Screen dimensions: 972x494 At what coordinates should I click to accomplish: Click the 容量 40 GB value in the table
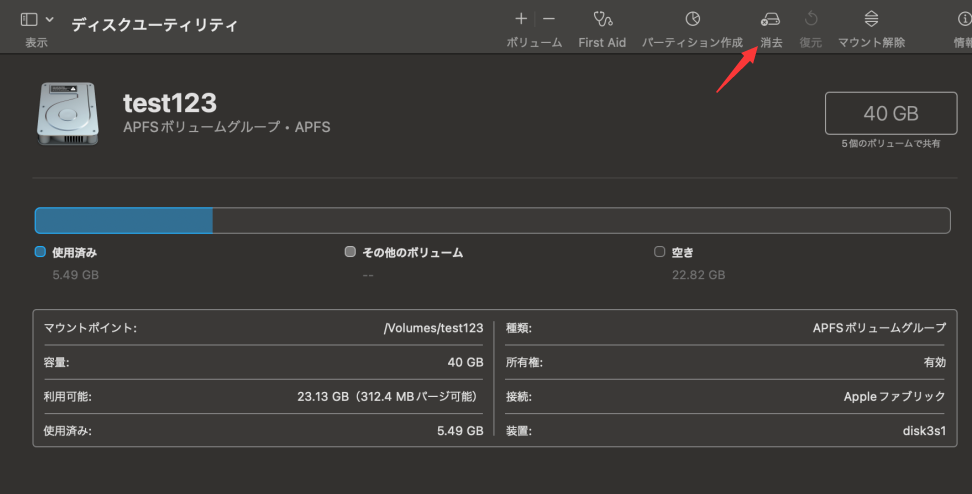coord(466,362)
